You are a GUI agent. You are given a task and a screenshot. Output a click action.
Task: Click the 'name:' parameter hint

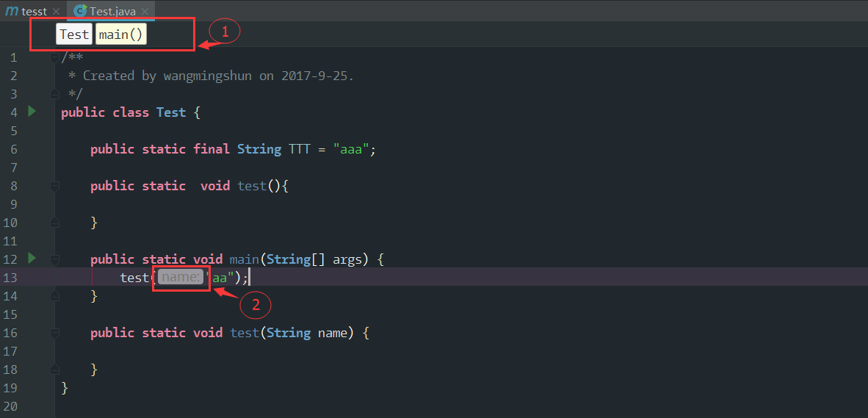point(181,278)
